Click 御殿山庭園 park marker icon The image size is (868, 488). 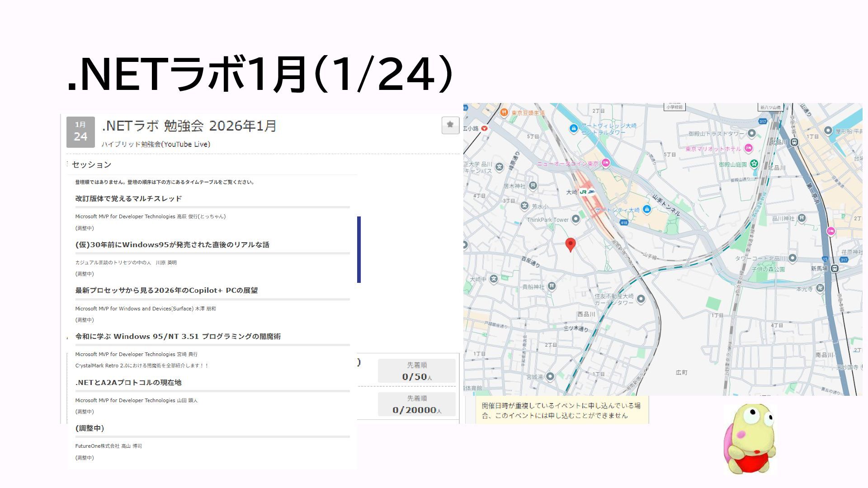pyautogui.click(x=754, y=164)
